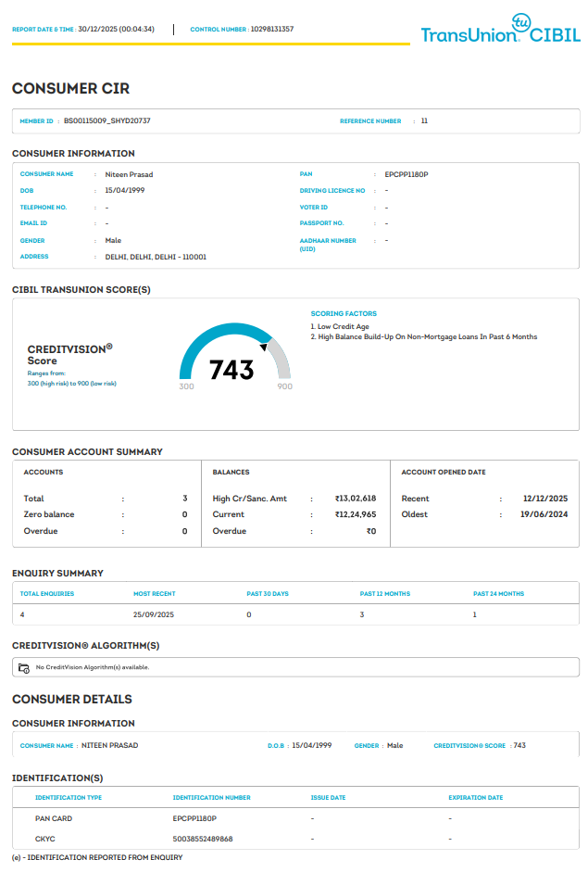Click the IDENTIFICATION TYPE column header
588x885 pixels.
[69, 798]
